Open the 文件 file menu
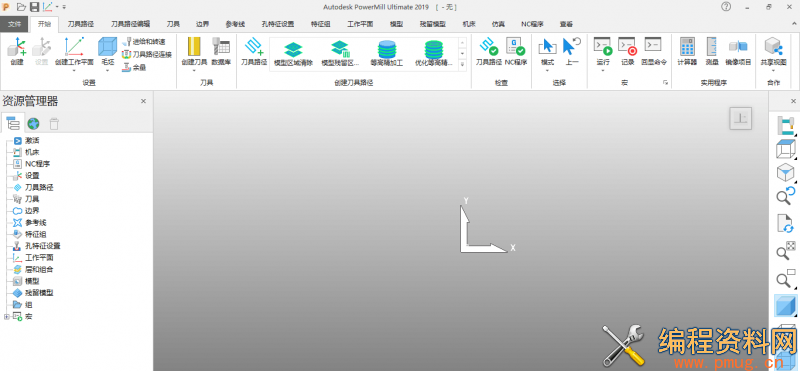Image resolution: width=800 pixels, height=371 pixels. tap(14, 24)
